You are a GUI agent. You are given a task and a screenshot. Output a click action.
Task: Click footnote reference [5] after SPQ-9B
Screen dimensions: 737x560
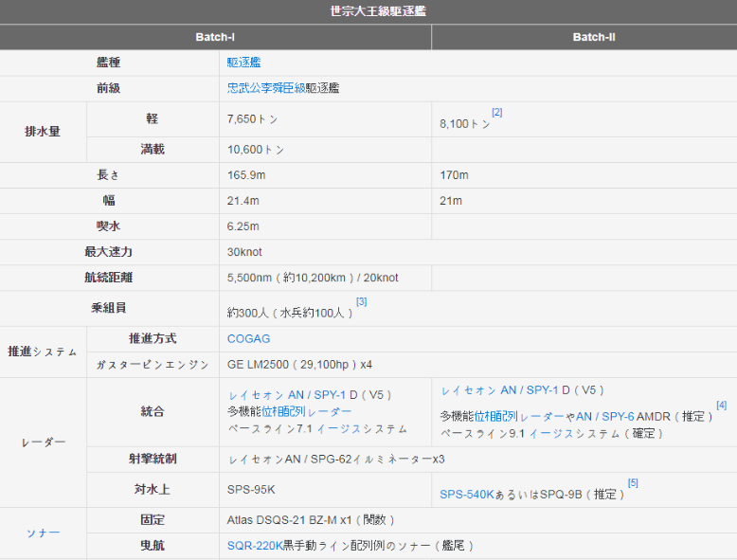(633, 483)
